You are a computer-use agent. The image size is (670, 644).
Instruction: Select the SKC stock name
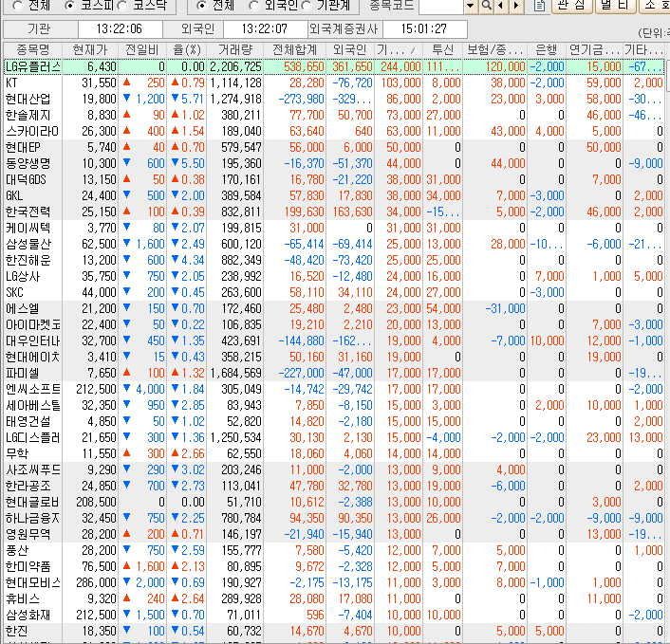point(14,292)
